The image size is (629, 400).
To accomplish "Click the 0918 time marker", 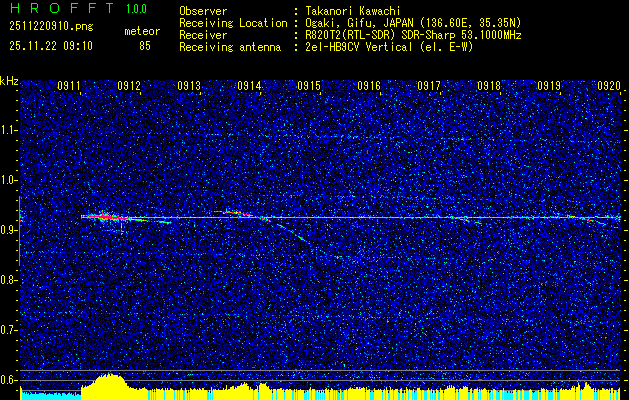I will [489, 85].
